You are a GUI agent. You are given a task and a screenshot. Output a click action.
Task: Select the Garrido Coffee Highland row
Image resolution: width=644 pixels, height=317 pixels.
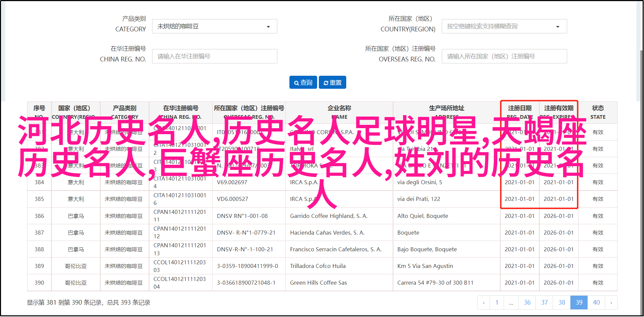pyautogui.click(x=329, y=216)
